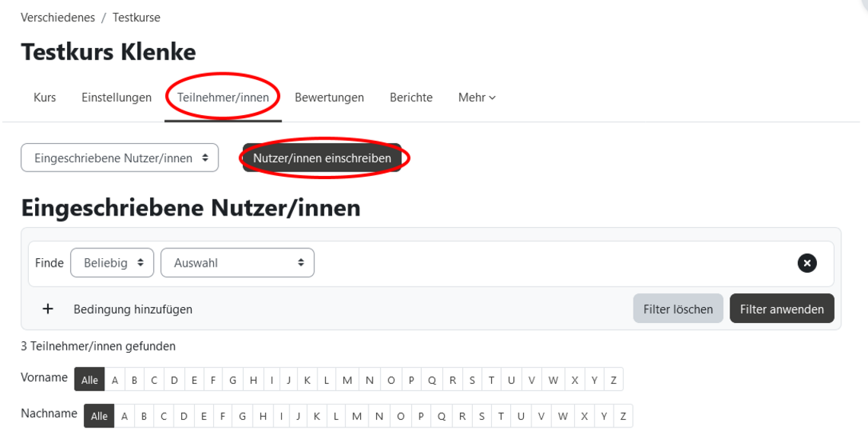Image resolution: width=868 pixels, height=435 pixels.
Task: Click Bedingung hinzufügen link
Action: [132, 309]
